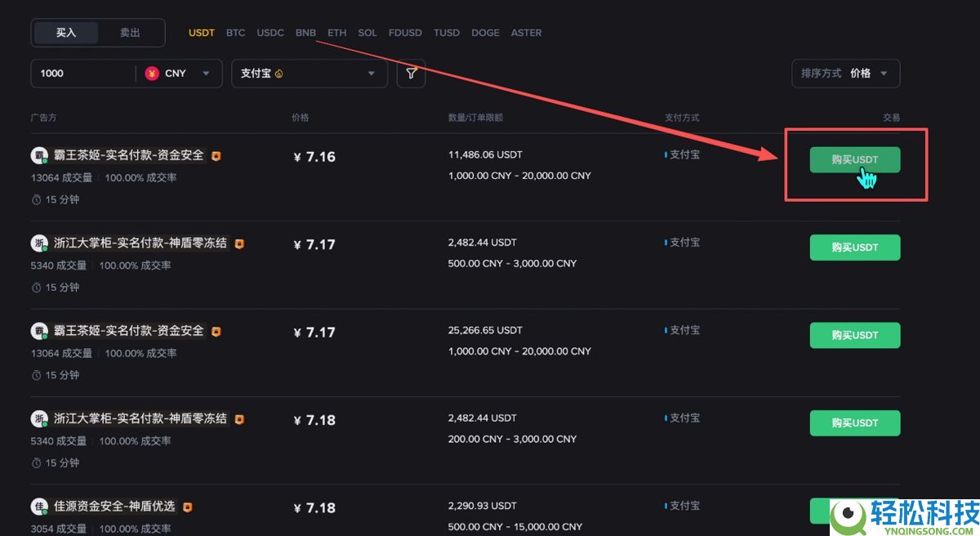This screenshot has height=536, width=980.
Task: Open the filter funnel icon
Action: [x=411, y=73]
